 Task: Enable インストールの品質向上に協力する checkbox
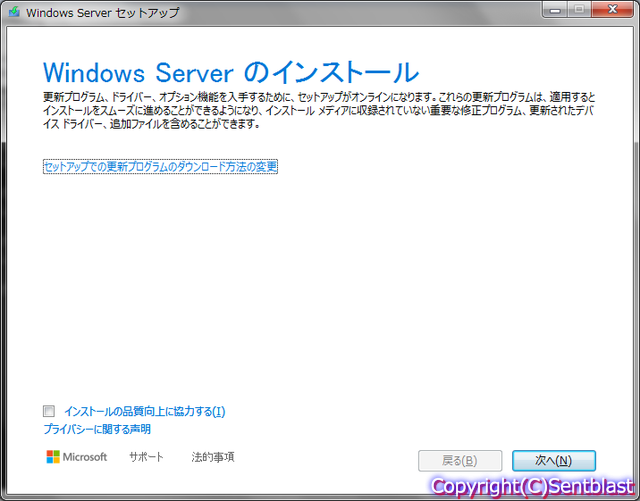pos(49,411)
